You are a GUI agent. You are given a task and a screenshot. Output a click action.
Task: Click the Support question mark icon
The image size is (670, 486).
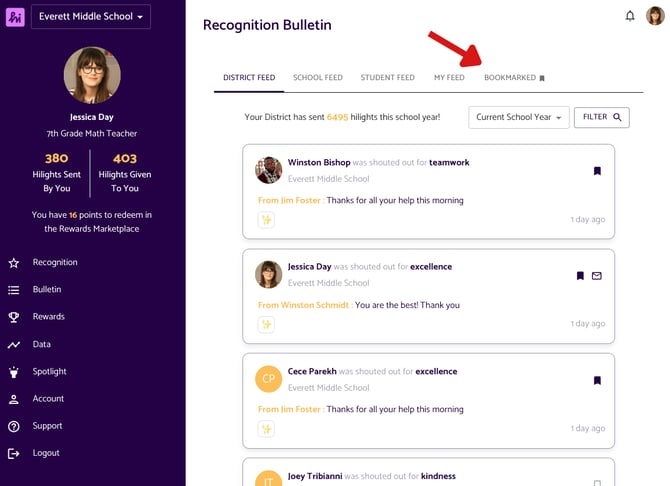14,426
